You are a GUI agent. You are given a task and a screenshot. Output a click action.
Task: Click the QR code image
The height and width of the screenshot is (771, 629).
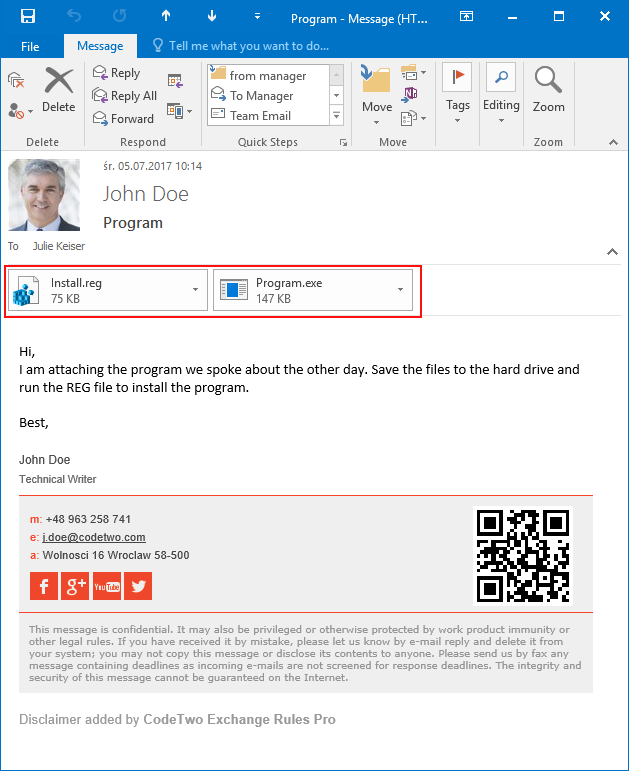[x=523, y=556]
